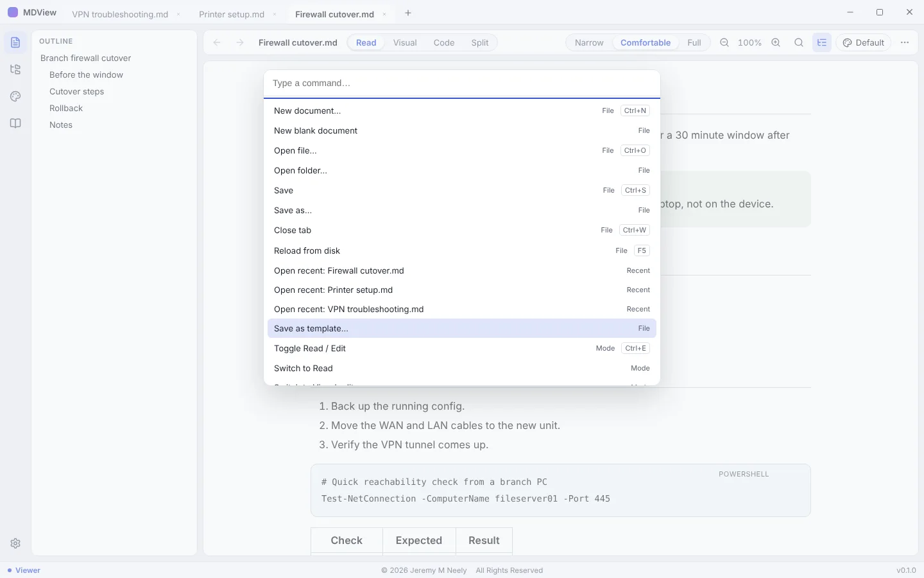Choose Save as template command
The image size is (924, 578).
click(462, 328)
